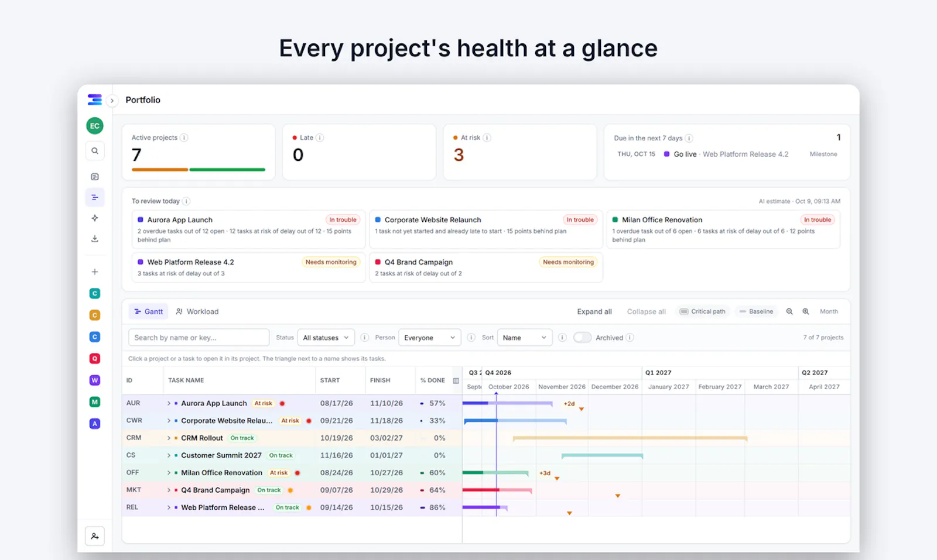Switch to the Gantt tab
Screen dimensions: 937x560
pos(149,312)
